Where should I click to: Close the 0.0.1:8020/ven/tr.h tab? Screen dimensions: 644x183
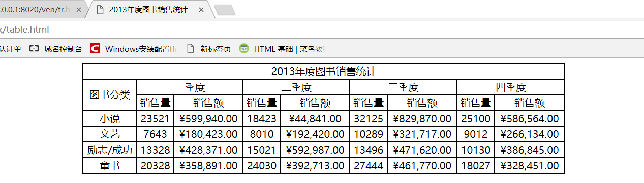tap(78, 10)
